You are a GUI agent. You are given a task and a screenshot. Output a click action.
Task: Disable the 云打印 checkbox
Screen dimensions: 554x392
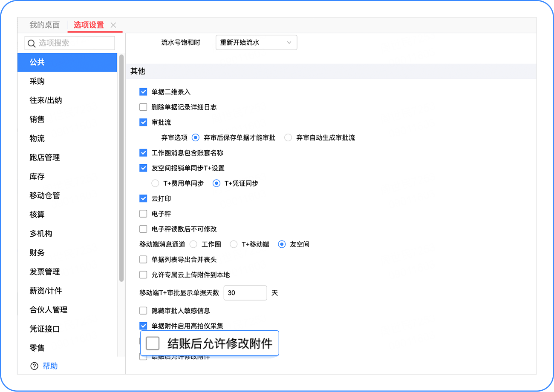coord(143,199)
